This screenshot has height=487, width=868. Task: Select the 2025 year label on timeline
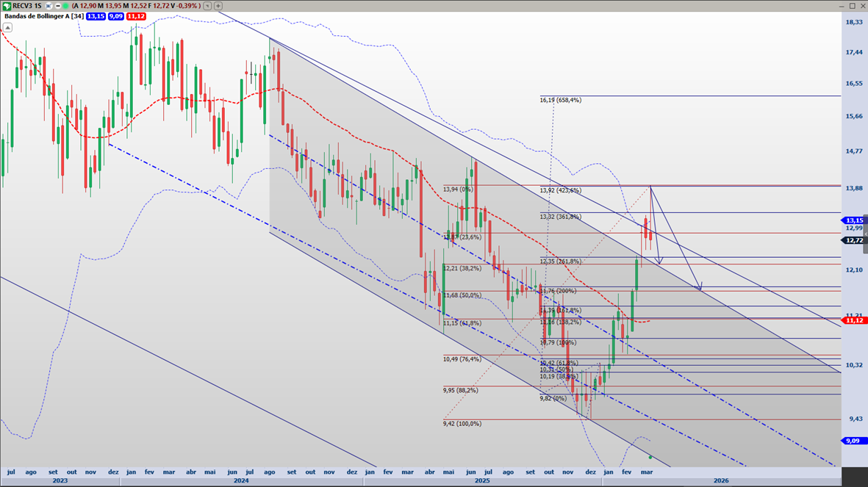pyautogui.click(x=482, y=481)
